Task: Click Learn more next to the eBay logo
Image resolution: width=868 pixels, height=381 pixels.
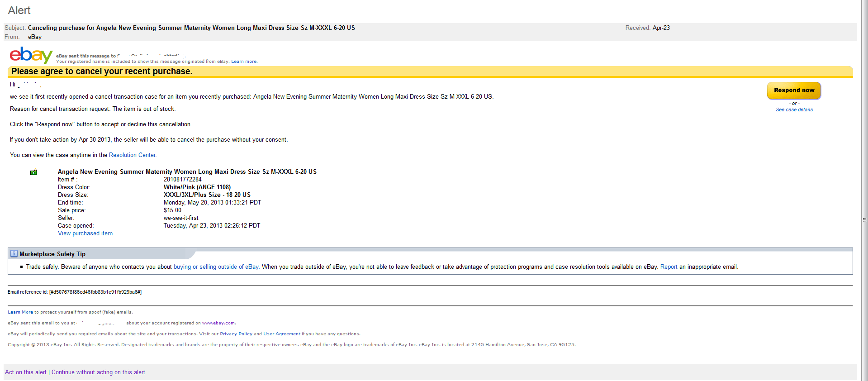Action: click(x=244, y=62)
